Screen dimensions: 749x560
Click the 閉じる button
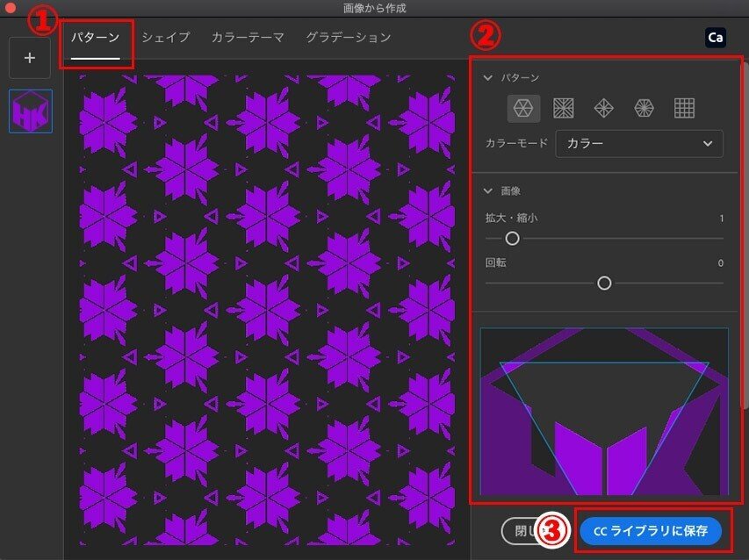point(525,531)
